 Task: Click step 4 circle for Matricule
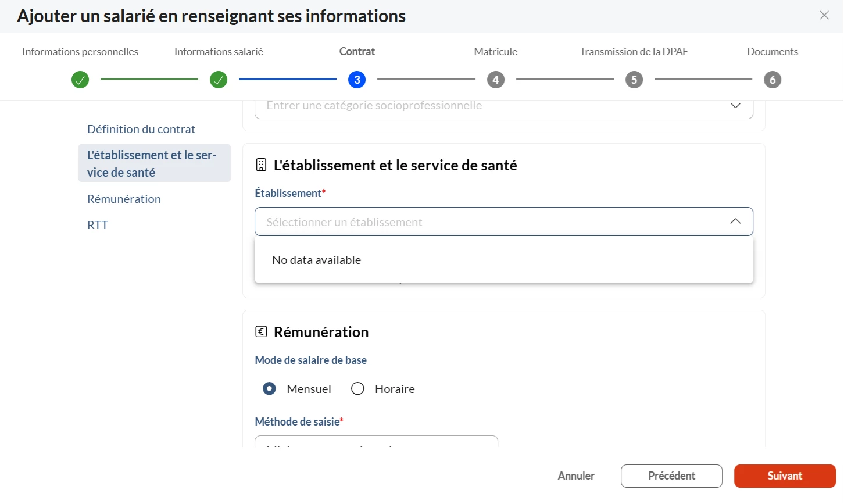point(495,80)
